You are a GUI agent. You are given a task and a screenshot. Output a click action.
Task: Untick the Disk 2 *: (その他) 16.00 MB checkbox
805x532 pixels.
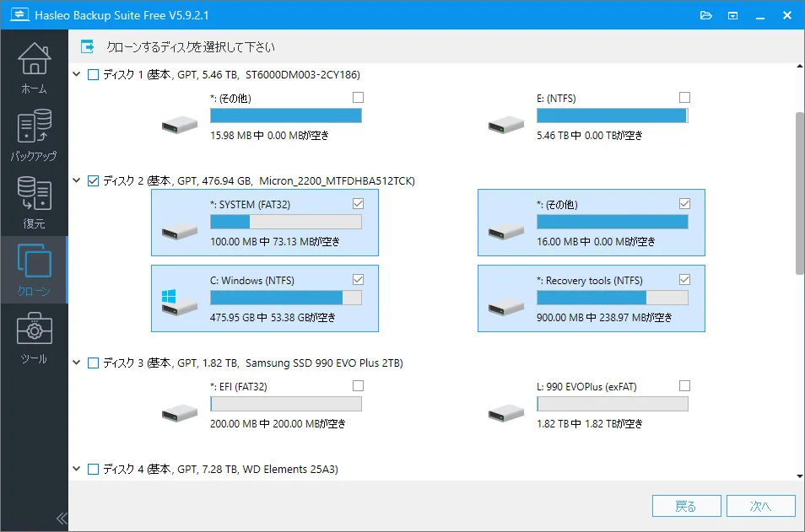684,204
